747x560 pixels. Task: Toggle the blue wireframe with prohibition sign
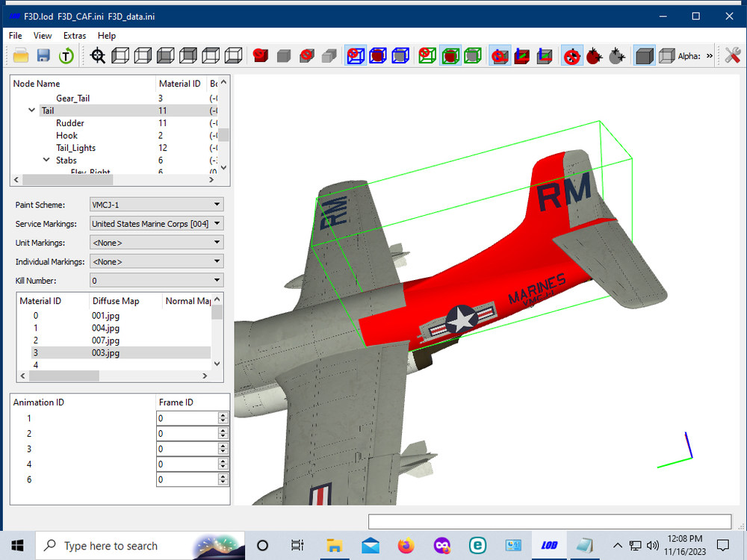pyautogui.click(x=356, y=56)
